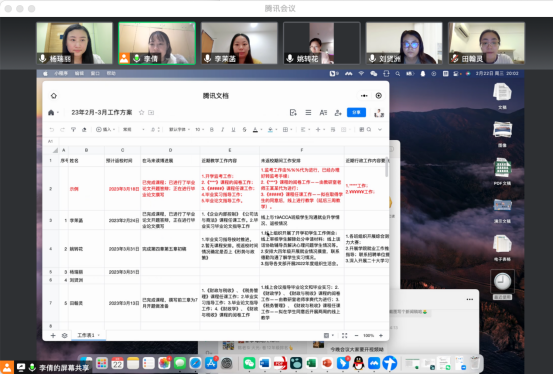The image size is (554, 375).
Task: Click the undo arrow in toolbar
Action: coord(52,130)
